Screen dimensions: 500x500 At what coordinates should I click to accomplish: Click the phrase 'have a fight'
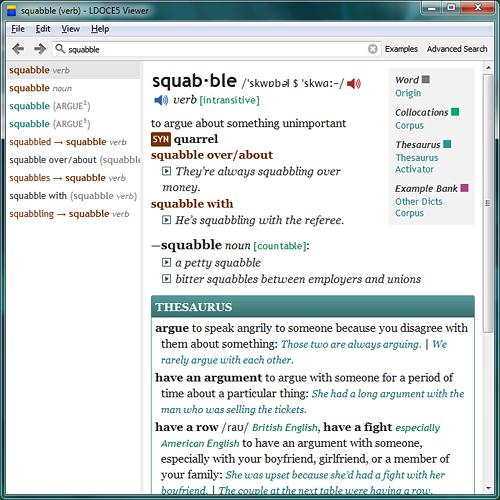pyautogui.click(x=357, y=427)
